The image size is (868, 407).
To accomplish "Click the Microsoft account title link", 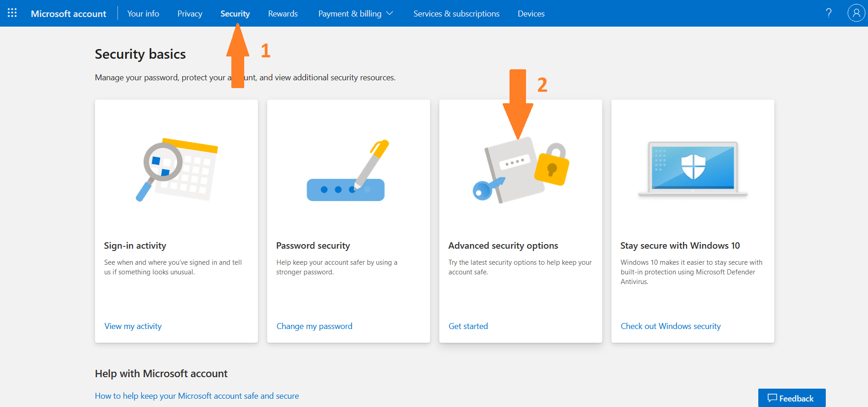I will 68,14.
